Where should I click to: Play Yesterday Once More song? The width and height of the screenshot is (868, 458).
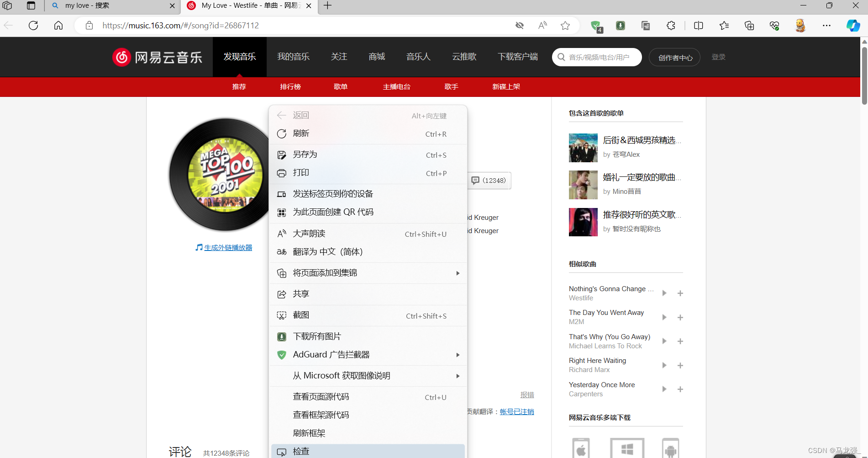[x=664, y=389]
